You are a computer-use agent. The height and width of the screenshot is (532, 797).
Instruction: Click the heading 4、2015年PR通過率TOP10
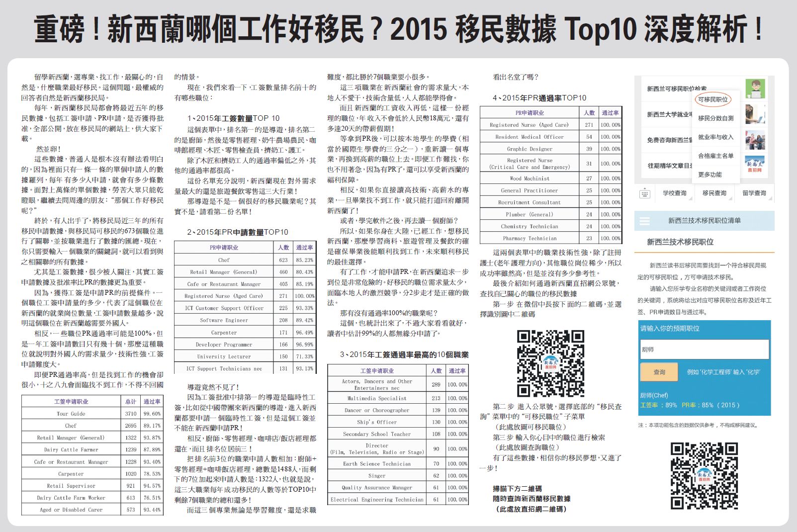[x=539, y=98]
